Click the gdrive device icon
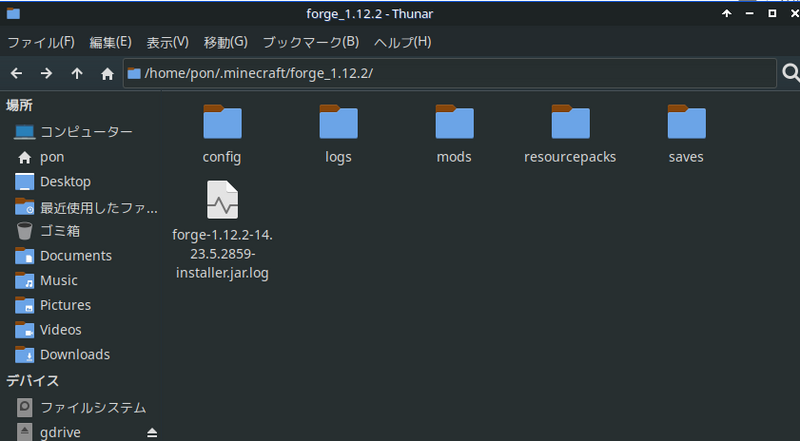800x441 pixels. (24, 432)
